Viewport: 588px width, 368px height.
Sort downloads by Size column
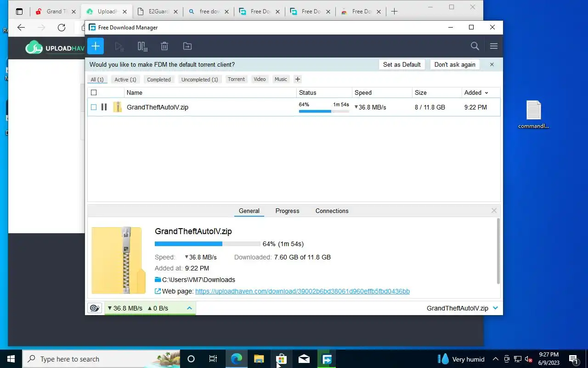pos(437,92)
